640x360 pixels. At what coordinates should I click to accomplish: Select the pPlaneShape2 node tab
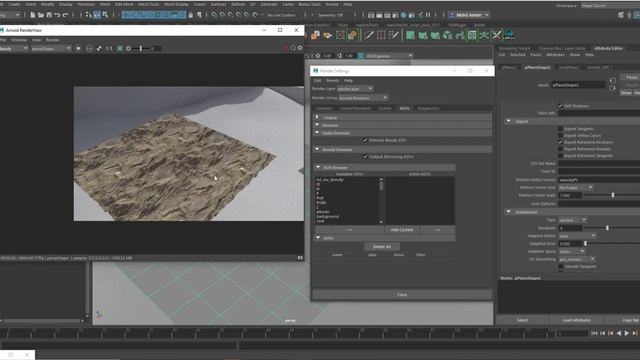(x=538, y=67)
